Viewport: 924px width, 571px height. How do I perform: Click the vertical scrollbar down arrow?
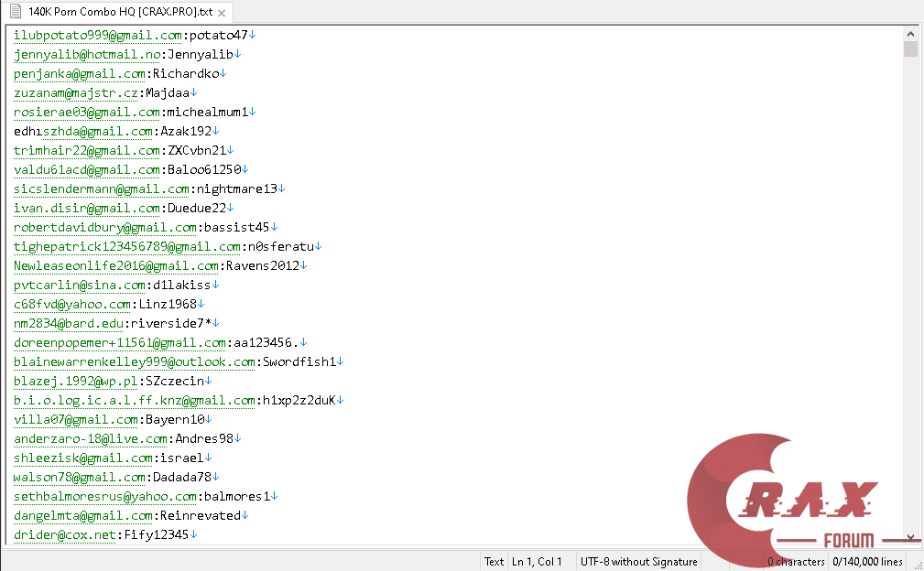click(x=910, y=537)
